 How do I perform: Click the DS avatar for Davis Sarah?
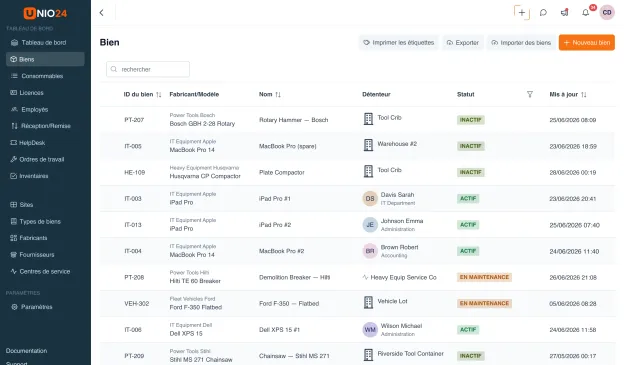(370, 199)
